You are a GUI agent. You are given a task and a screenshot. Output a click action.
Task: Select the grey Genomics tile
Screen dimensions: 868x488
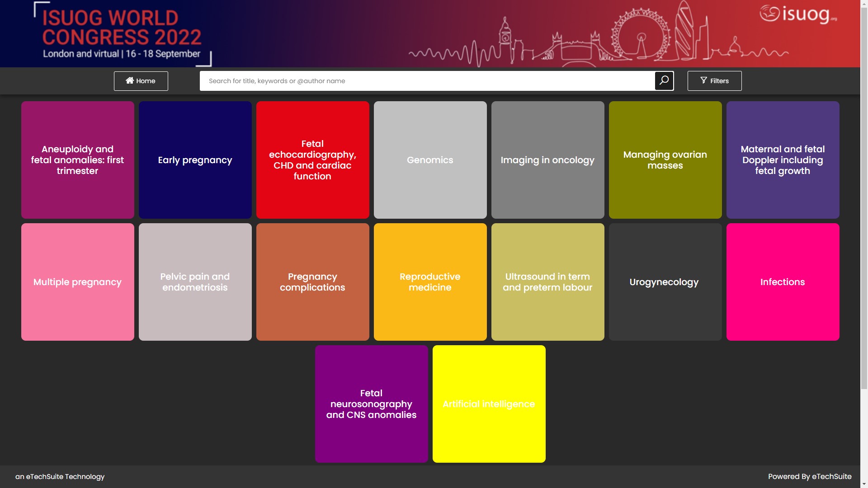click(x=430, y=160)
